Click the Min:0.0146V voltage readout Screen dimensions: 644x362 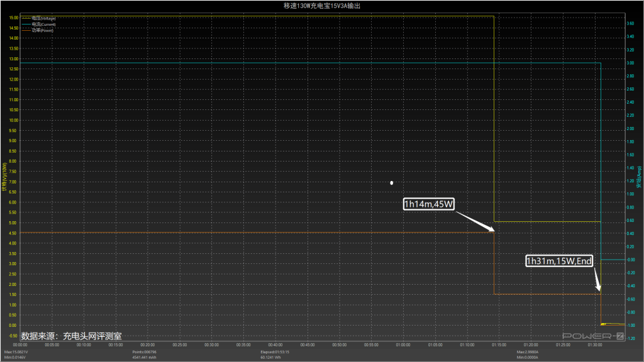pyautogui.click(x=15, y=358)
